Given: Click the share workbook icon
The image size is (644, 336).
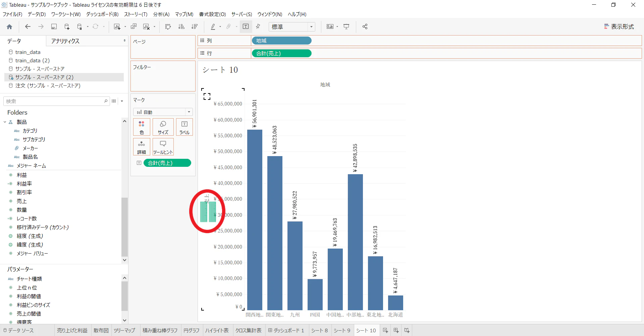Looking at the screenshot, I should click(365, 26).
